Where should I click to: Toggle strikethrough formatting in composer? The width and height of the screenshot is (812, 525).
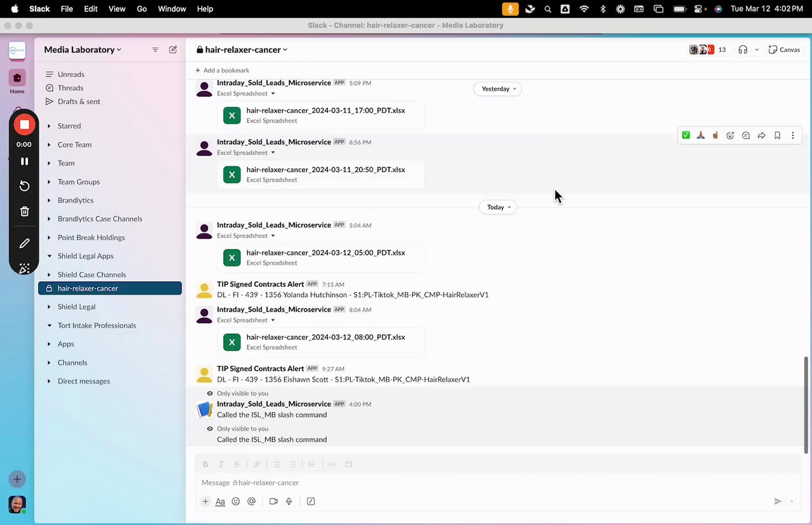[237, 464]
